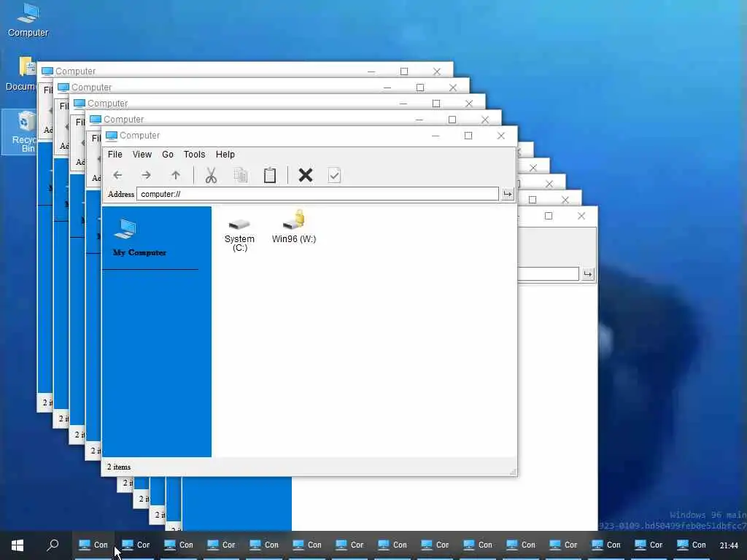
Task: Close the front Computer window
Action: tap(501, 136)
